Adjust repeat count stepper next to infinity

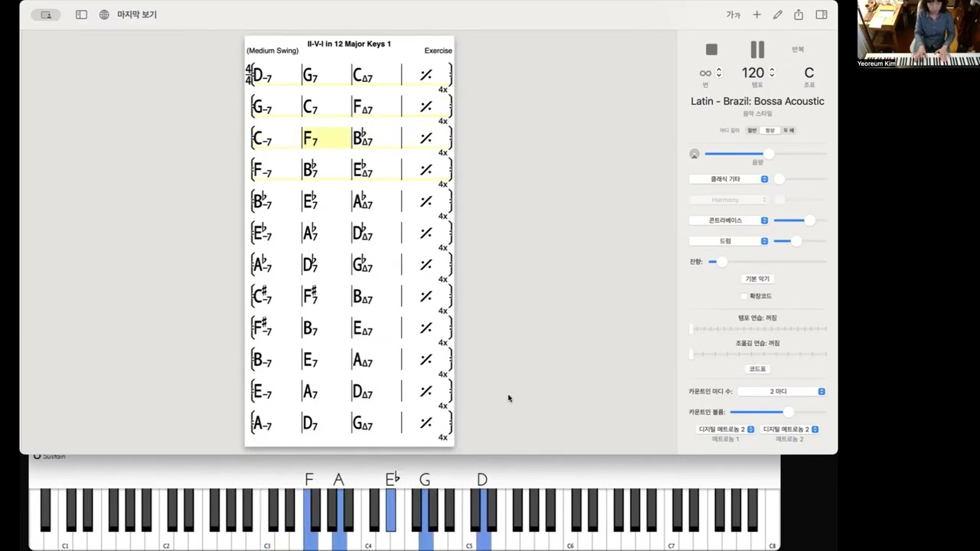pyautogui.click(x=718, y=73)
